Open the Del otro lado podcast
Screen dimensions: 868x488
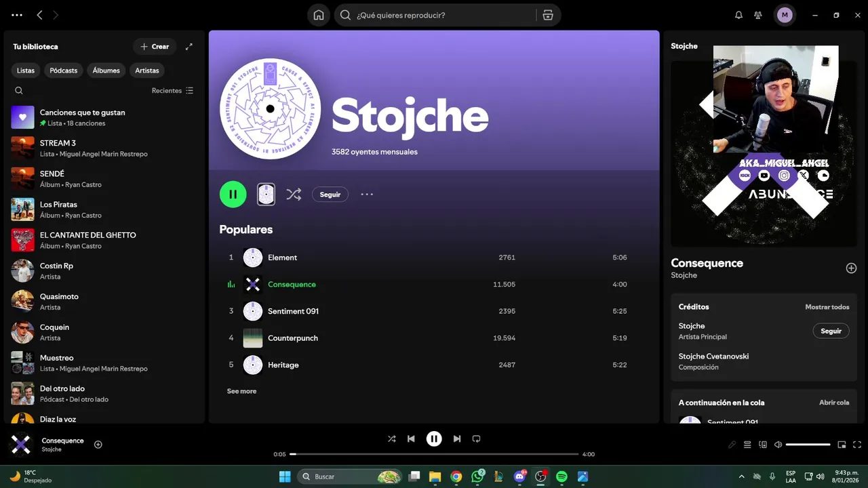point(105,393)
